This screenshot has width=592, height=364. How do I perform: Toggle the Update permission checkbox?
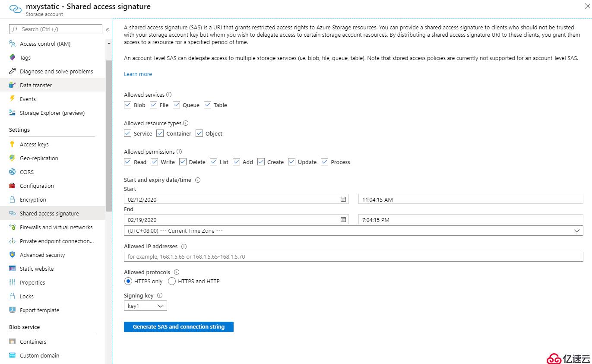(x=292, y=161)
